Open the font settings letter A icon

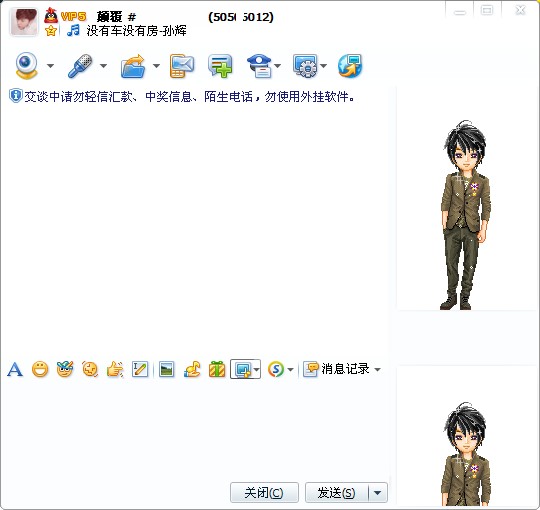click(15, 370)
